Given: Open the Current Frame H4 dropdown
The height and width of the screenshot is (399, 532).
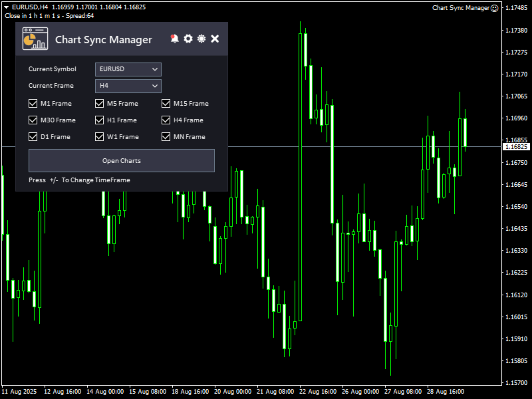Looking at the screenshot, I should 128,86.
